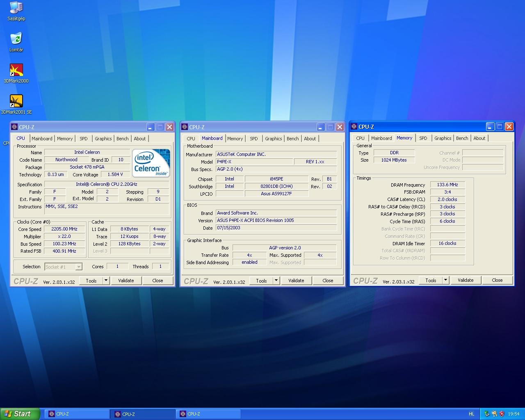The height and width of the screenshot is (420, 525).
Task: Click the CPU-Z title icon of the CPU window
Action: coord(14,127)
